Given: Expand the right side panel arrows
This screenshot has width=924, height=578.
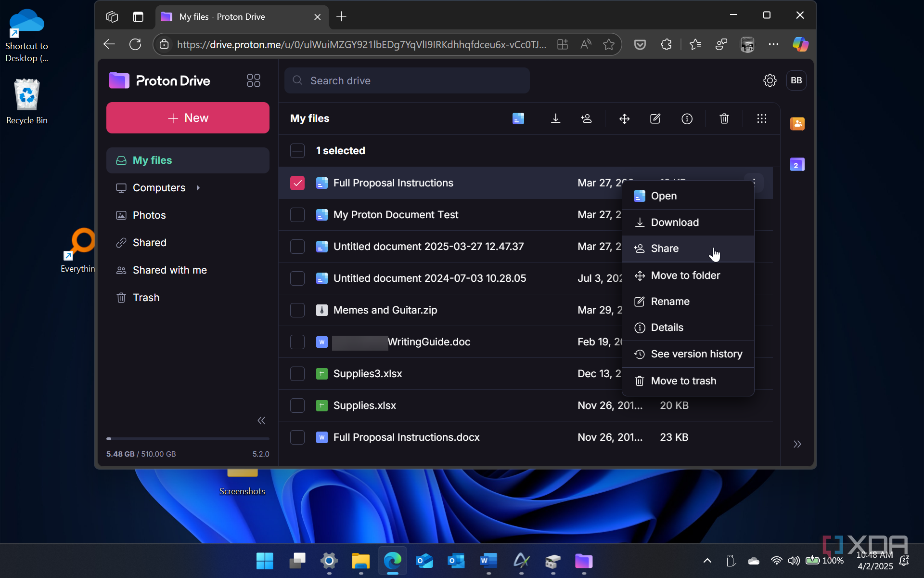Looking at the screenshot, I should click(797, 444).
